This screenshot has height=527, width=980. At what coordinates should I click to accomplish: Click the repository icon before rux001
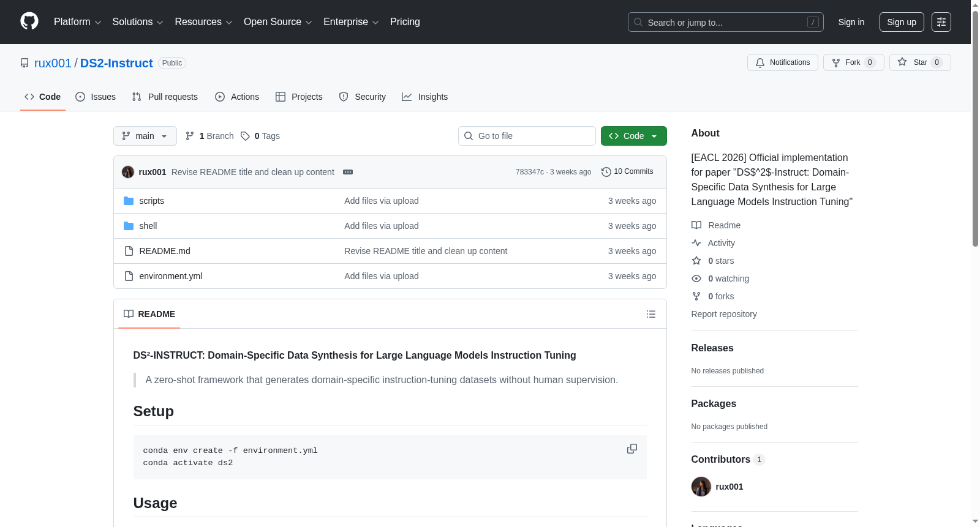pyautogui.click(x=24, y=63)
